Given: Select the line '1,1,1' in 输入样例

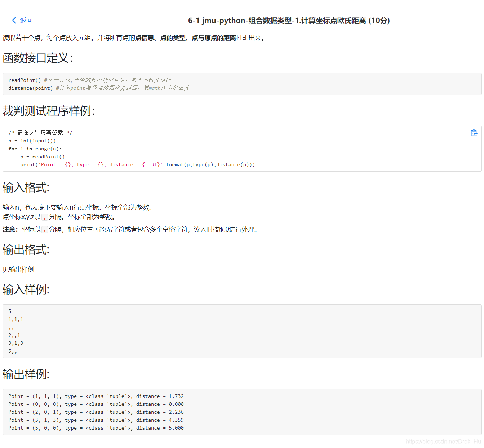Looking at the screenshot, I should point(16,319).
